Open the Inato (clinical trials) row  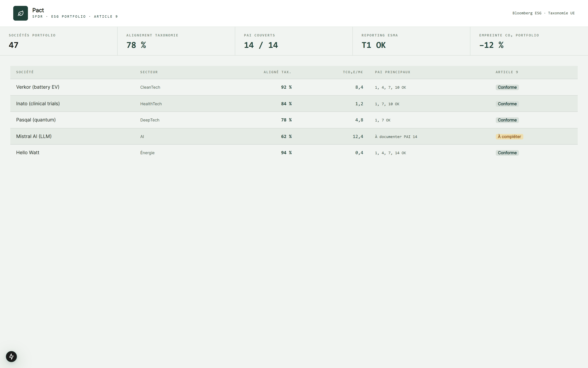(294, 104)
